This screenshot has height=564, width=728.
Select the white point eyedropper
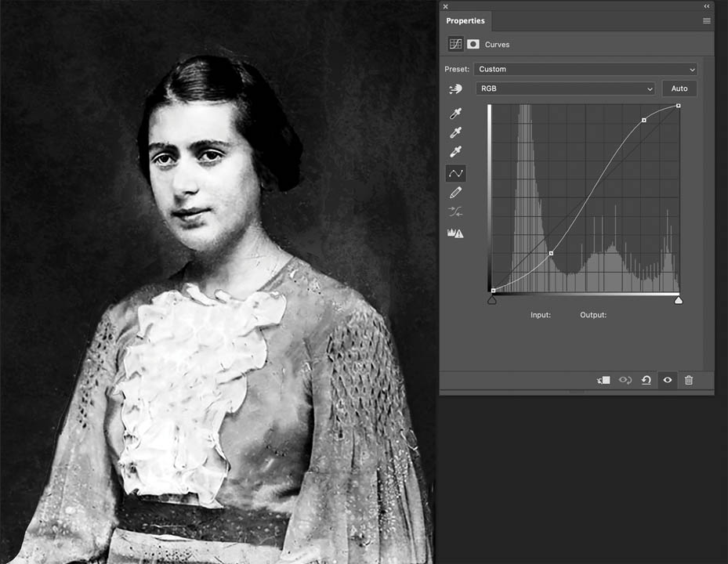[x=455, y=152]
